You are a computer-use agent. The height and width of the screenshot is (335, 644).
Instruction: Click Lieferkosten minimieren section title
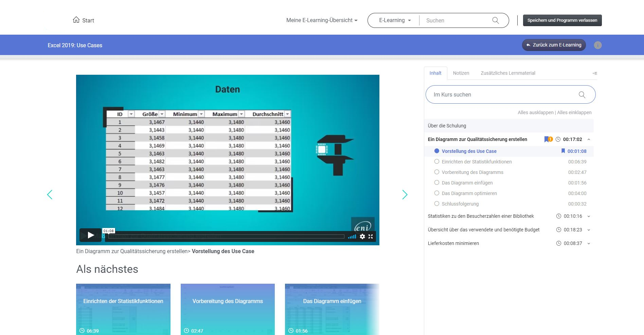click(453, 243)
